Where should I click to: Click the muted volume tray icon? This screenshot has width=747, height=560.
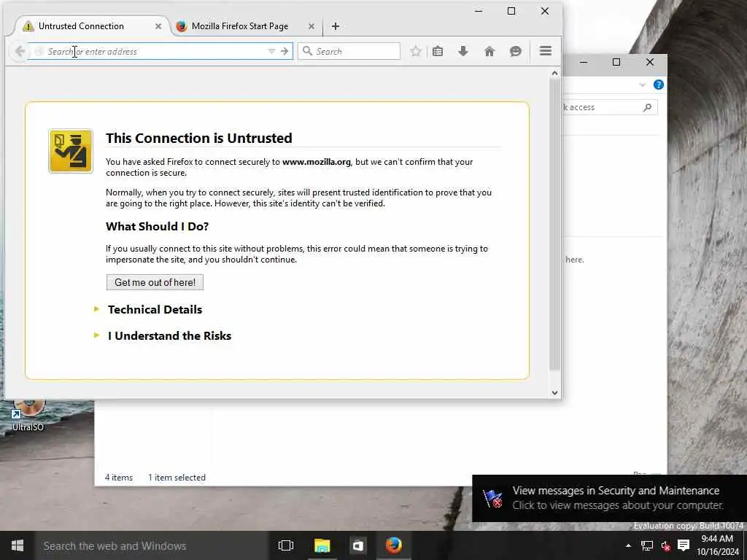tap(665, 545)
